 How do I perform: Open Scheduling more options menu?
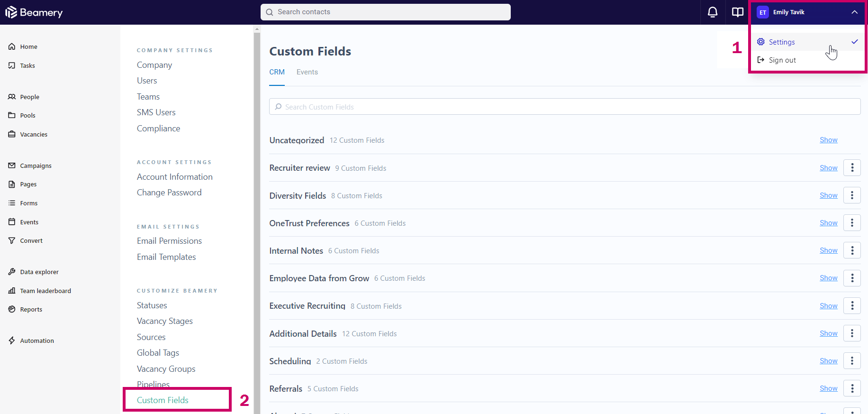coord(852,360)
